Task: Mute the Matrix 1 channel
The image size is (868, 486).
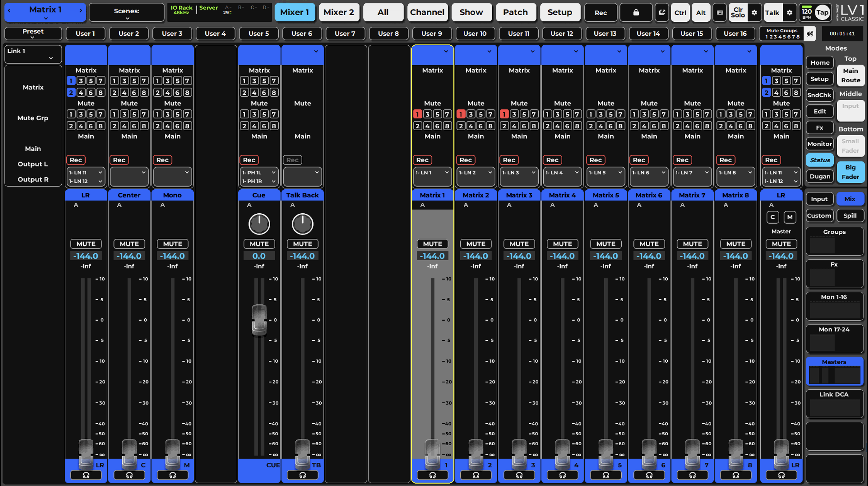Action: click(432, 244)
